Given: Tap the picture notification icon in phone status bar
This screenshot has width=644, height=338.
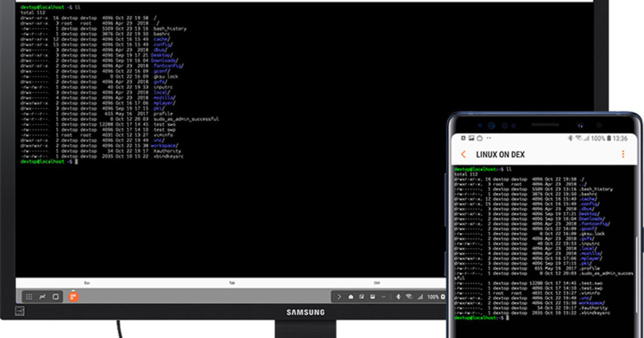Looking at the screenshot, I should point(471,138).
